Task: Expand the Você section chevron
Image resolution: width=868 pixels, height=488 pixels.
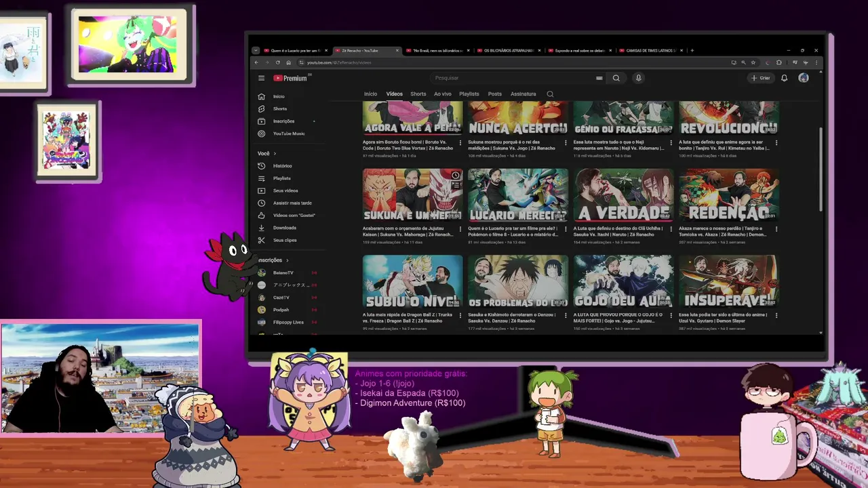Action: [x=275, y=153]
